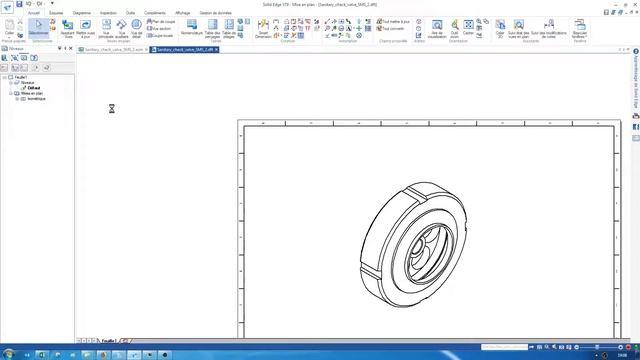Select the Défaut level item
This screenshot has height=360, width=640.
[x=33, y=88]
